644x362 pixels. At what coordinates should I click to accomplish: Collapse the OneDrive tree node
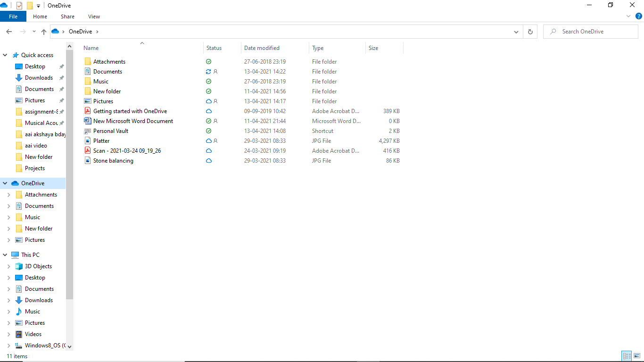(x=5, y=183)
